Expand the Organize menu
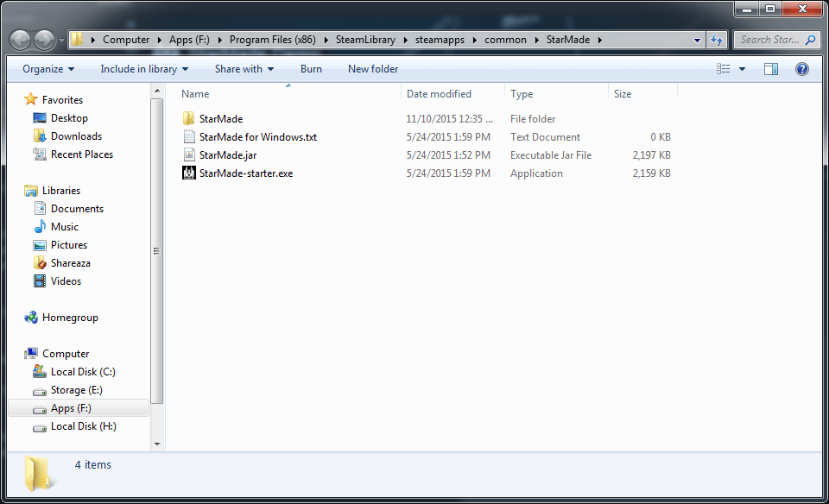This screenshot has width=829, height=504. pos(48,69)
